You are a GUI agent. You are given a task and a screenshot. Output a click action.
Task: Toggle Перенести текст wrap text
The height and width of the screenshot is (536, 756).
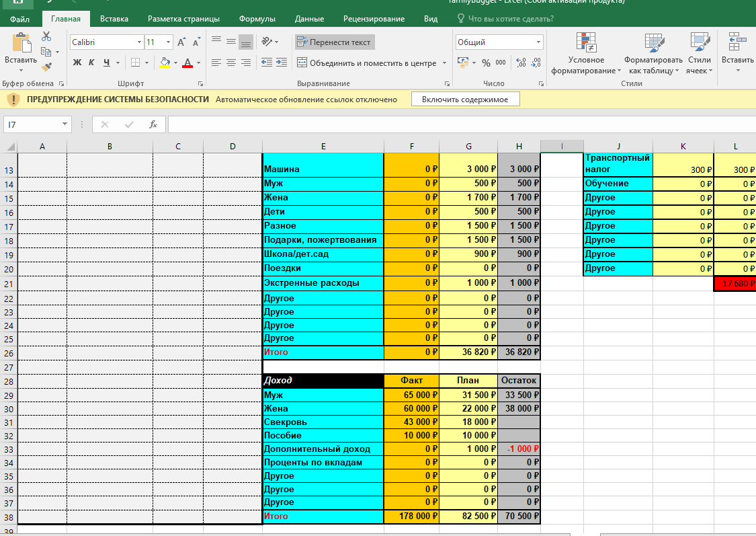(335, 42)
